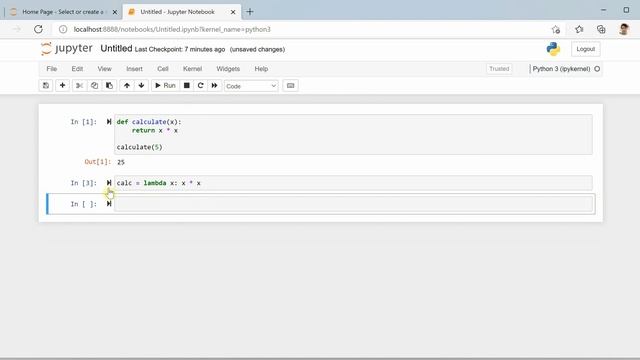
Task: Open the File menu
Action: (51, 69)
